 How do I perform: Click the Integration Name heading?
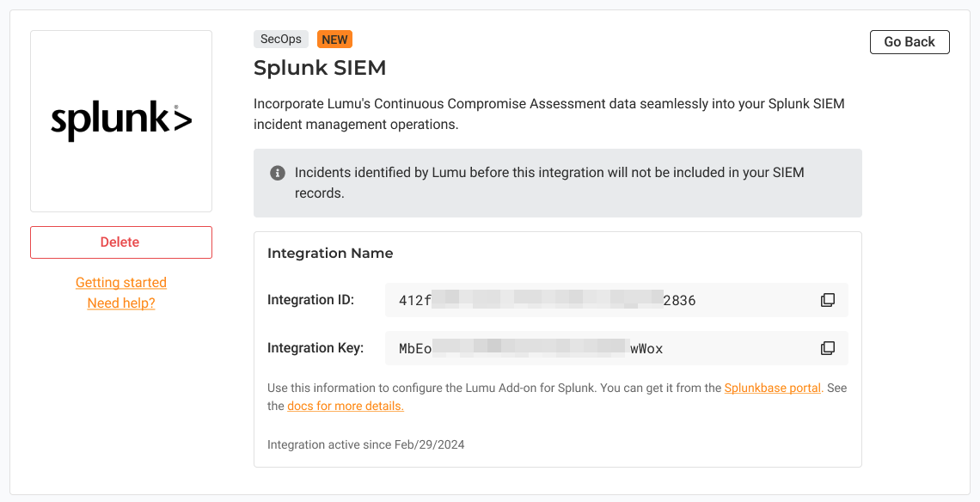pos(330,254)
